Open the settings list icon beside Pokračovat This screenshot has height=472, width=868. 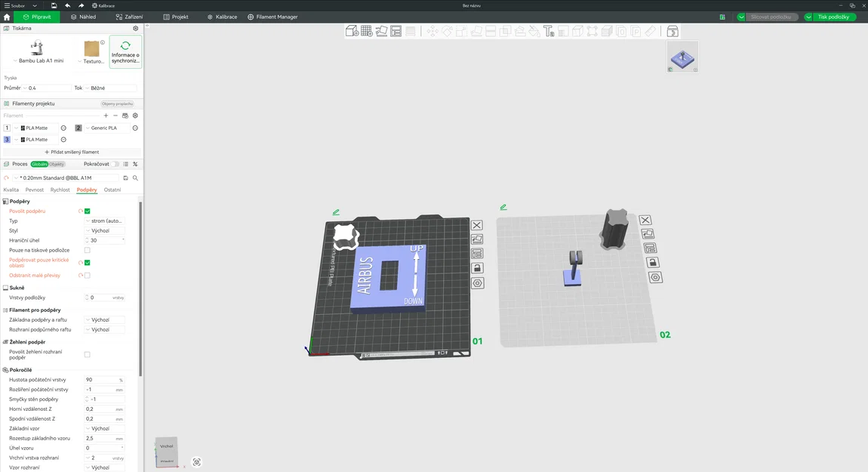(125, 164)
